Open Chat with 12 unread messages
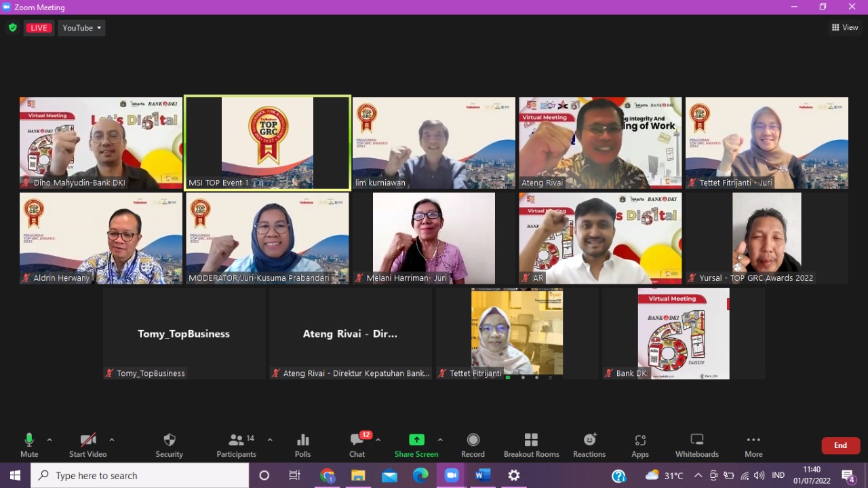868x488 pixels. coord(357,445)
